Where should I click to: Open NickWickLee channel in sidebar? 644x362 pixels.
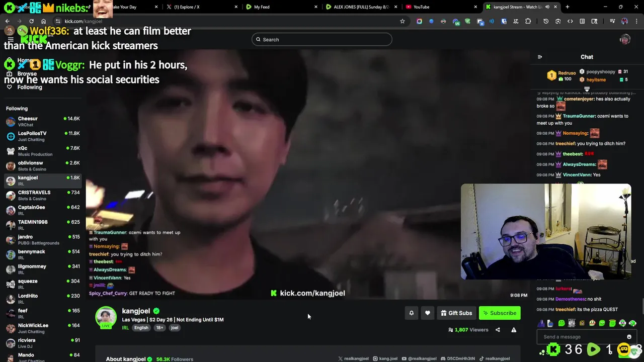pyautogui.click(x=43, y=328)
